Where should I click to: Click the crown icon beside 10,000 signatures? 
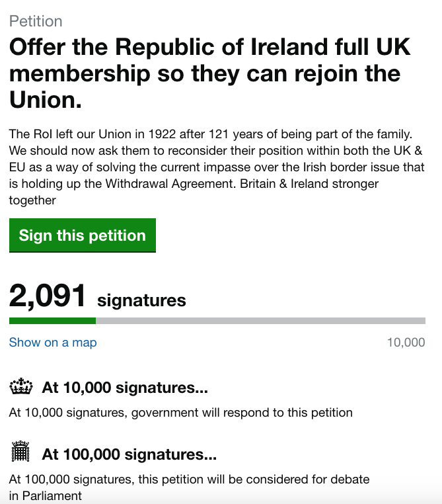pyautogui.click(x=21, y=386)
